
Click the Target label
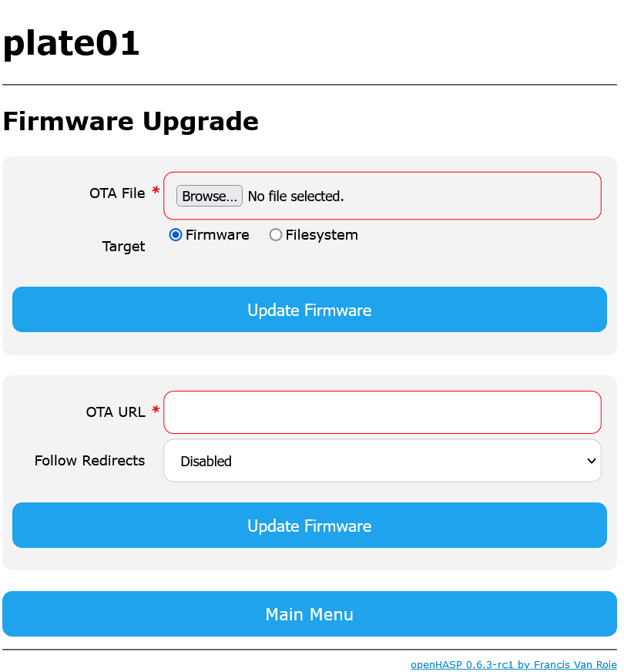click(123, 247)
